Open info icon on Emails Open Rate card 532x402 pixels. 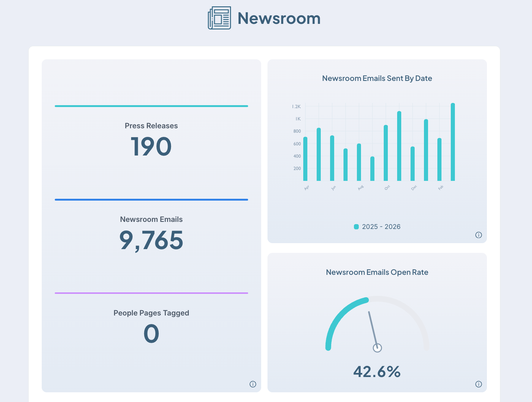(x=479, y=384)
